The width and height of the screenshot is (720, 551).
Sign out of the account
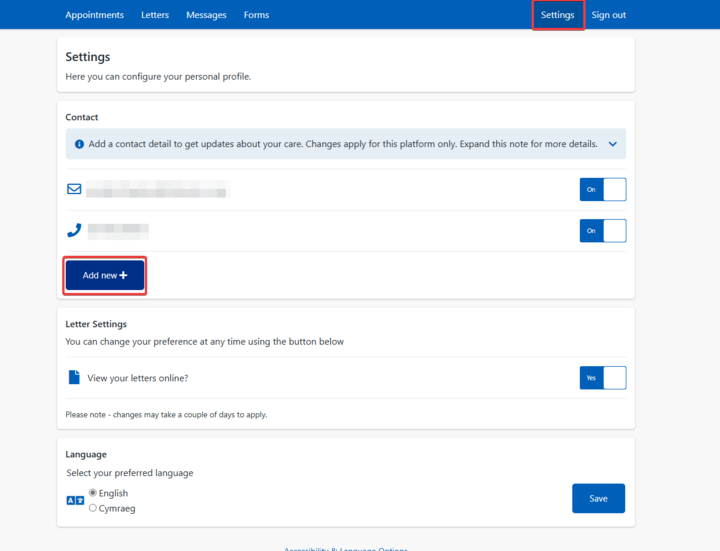(x=608, y=15)
